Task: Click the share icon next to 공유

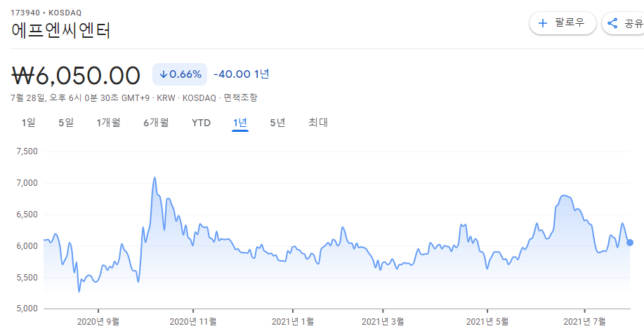Action: [x=612, y=23]
